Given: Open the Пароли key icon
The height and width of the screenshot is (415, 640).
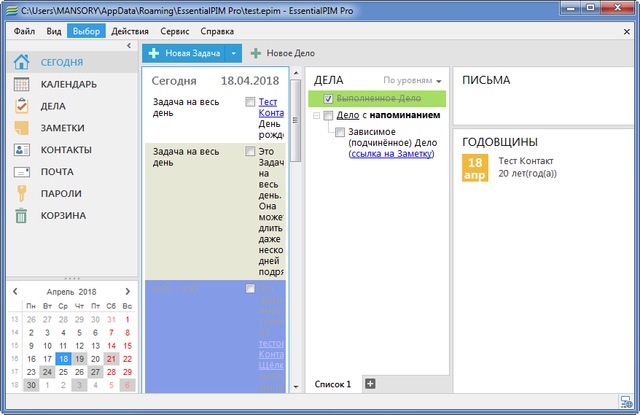Looking at the screenshot, I should click(22, 194).
